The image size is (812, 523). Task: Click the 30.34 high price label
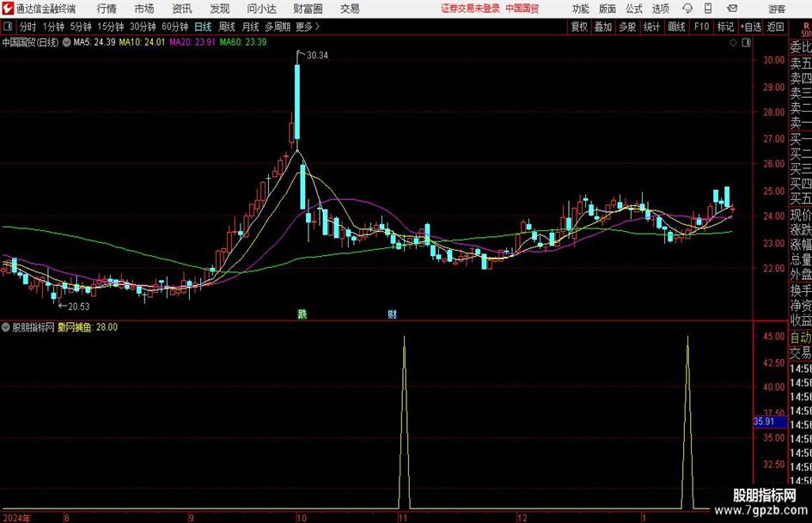click(x=317, y=56)
